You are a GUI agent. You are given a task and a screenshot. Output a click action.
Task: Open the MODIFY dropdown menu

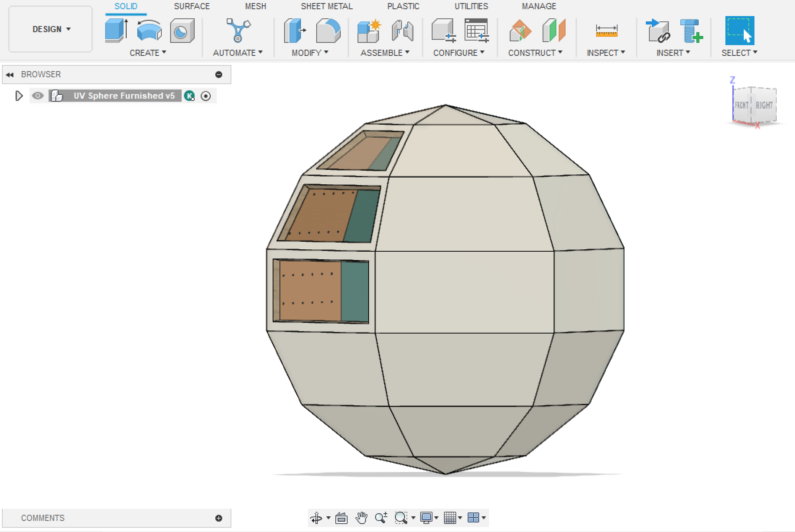pos(310,53)
